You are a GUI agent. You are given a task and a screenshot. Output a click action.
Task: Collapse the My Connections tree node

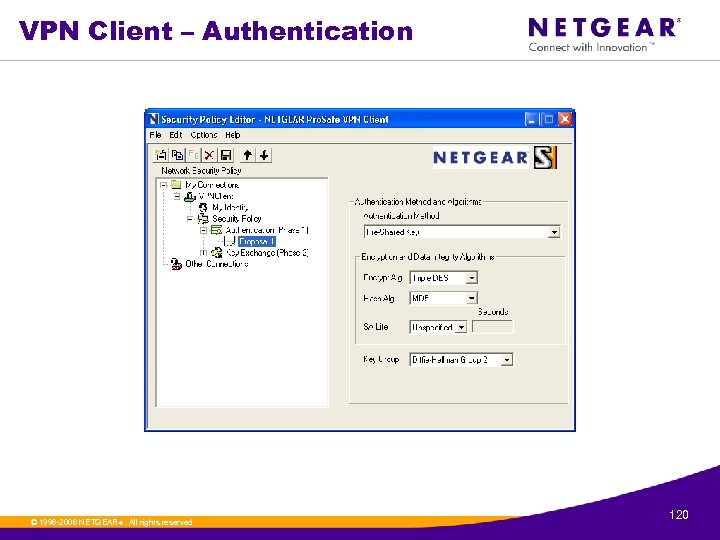(163, 185)
